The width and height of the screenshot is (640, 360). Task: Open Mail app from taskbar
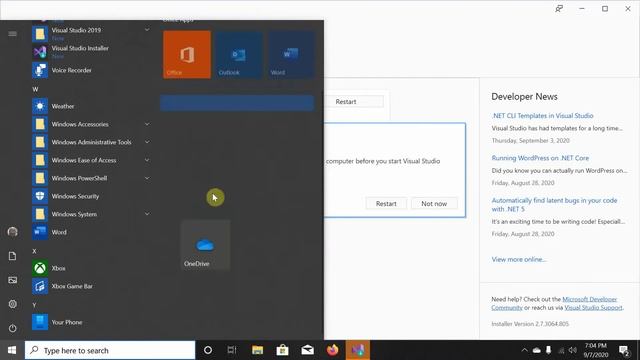coord(307,350)
